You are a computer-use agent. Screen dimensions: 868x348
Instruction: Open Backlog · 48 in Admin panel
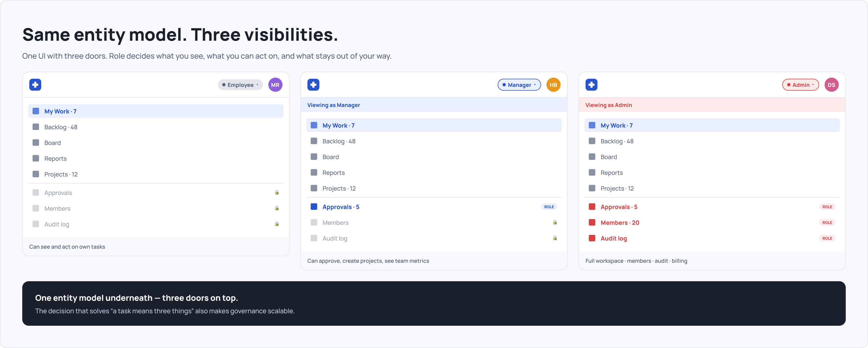click(x=712, y=141)
